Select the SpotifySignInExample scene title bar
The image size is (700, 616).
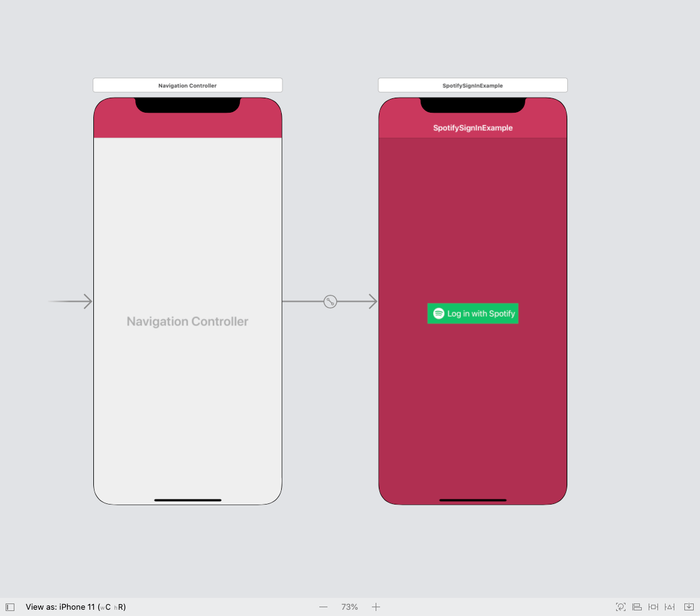click(x=473, y=85)
